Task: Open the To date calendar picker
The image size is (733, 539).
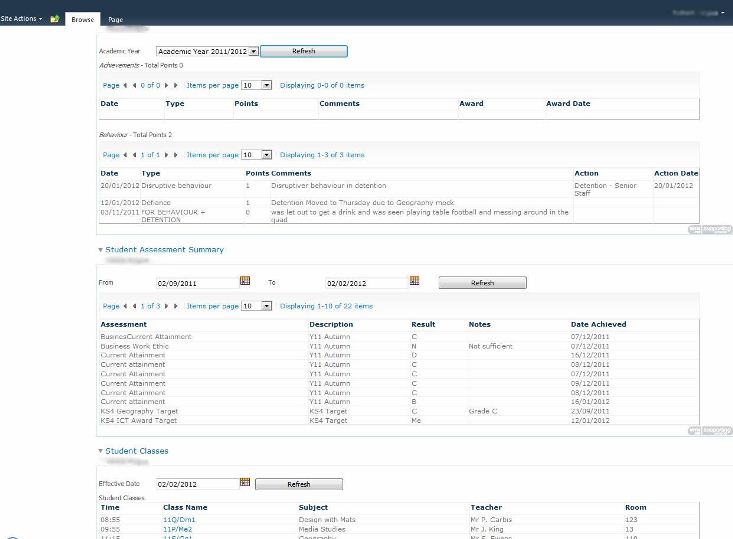Action: tap(415, 280)
